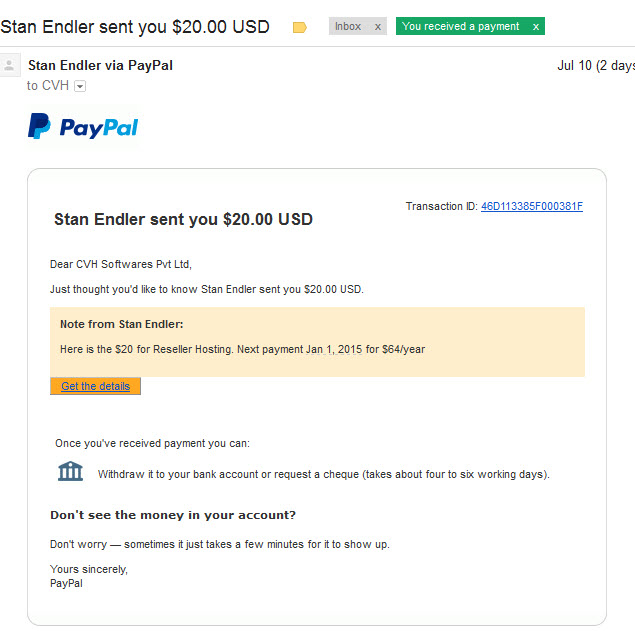Click the email subject title at top

click(135, 27)
